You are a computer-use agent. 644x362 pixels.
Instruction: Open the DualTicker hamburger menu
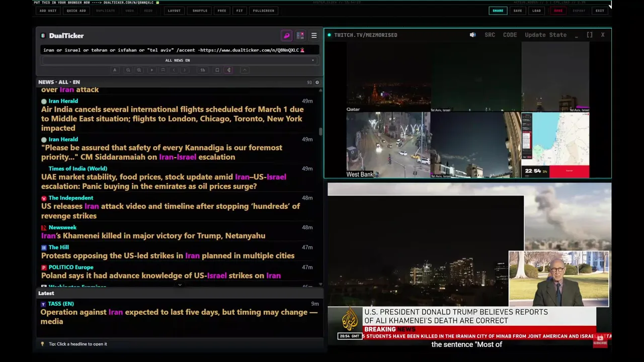(314, 36)
